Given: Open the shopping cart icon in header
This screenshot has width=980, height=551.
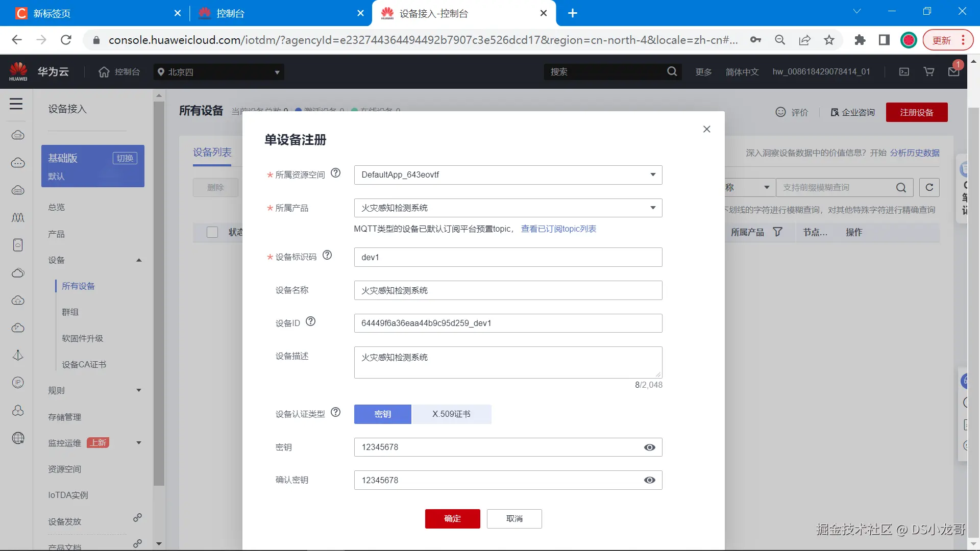Looking at the screenshot, I should (929, 72).
